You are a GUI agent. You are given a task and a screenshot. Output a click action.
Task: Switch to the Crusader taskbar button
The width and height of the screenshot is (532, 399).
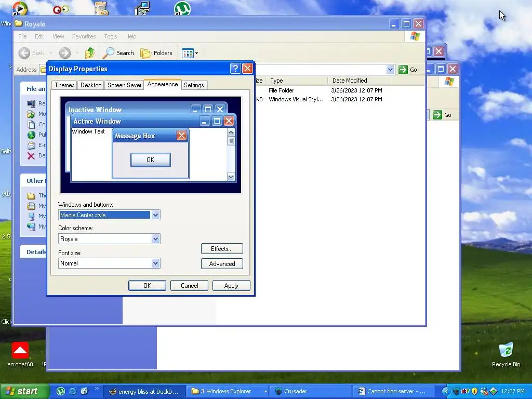pyautogui.click(x=311, y=392)
